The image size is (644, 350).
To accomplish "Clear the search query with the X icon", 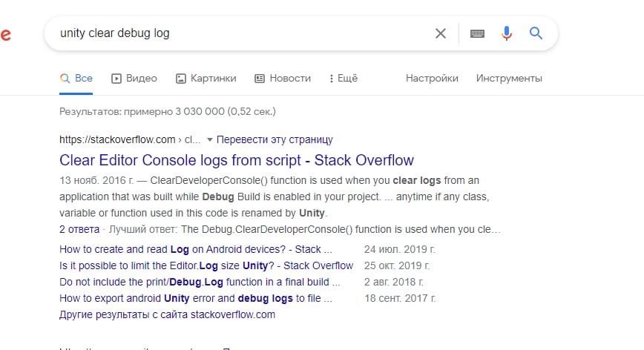I will [440, 33].
